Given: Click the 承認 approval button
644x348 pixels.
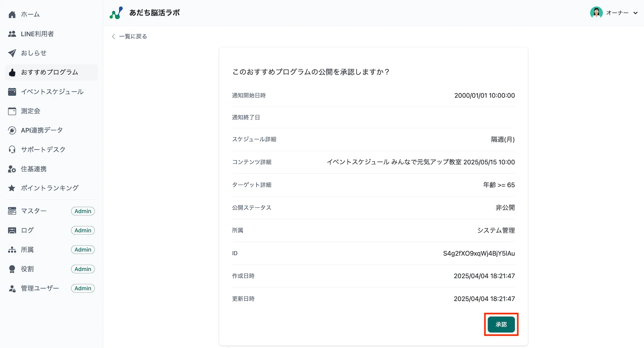Looking at the screenshot, I should [x=501, y=324].
